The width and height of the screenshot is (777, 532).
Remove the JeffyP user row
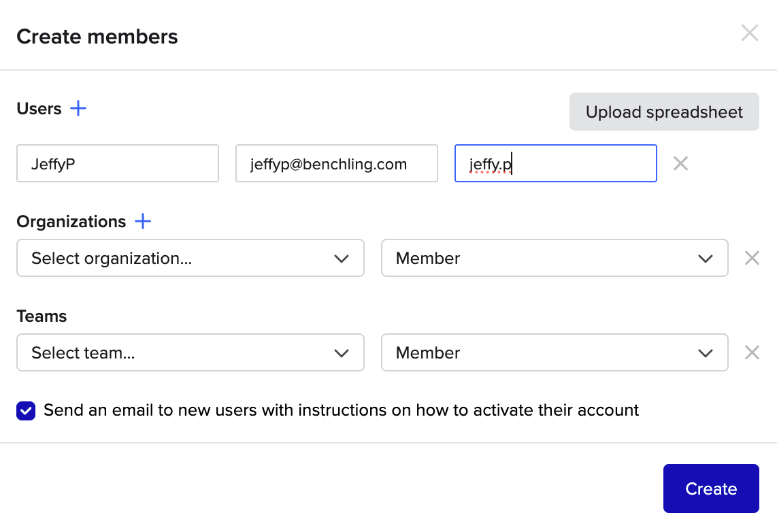pos(680,163)
